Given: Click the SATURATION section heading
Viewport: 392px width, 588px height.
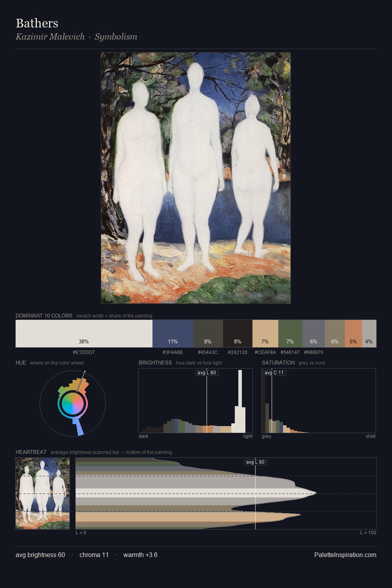Looking at the screenshot, I should pyautogui.click(x=278, y=363).
